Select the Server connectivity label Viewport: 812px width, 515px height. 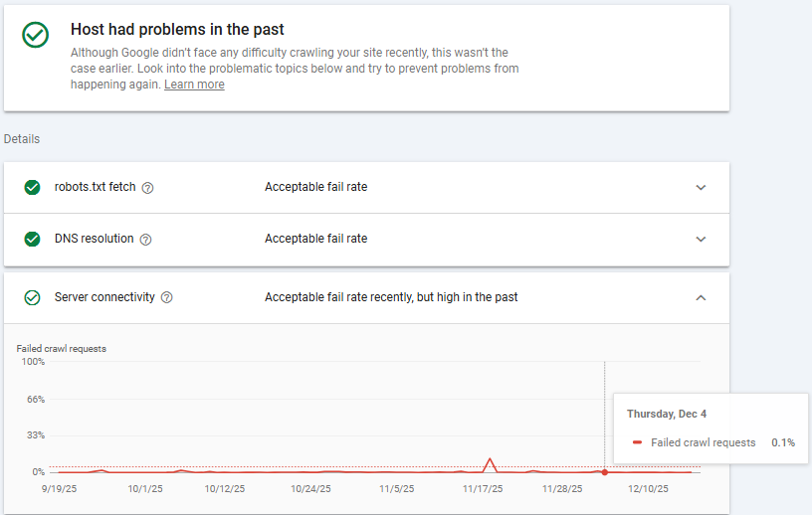coord(104,297)
